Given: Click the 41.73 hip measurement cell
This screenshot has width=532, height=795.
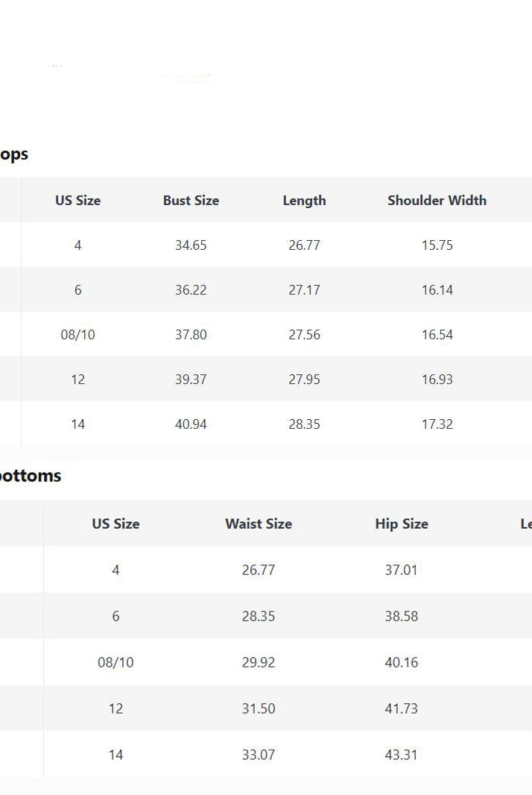Looking at the screenshot, I should [402, 708].
